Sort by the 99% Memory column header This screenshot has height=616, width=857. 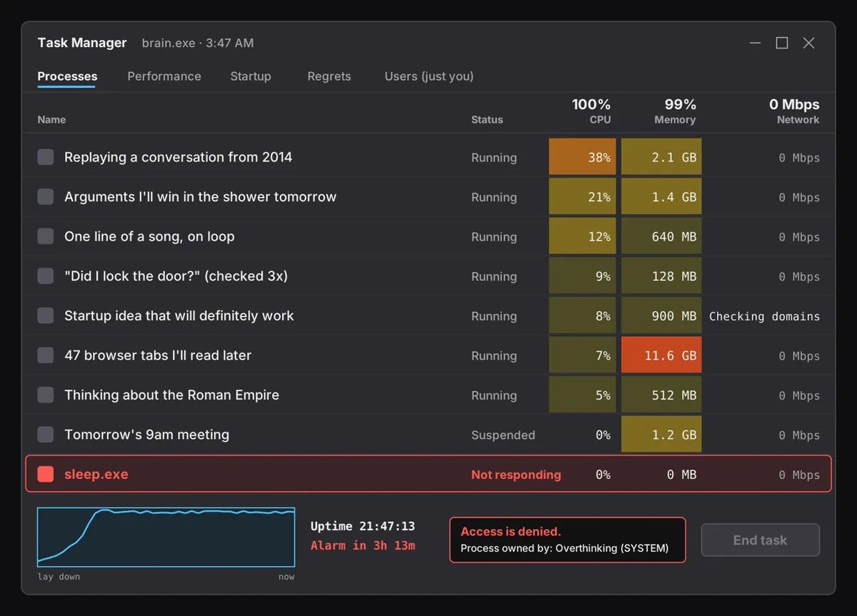coord(675,111)
